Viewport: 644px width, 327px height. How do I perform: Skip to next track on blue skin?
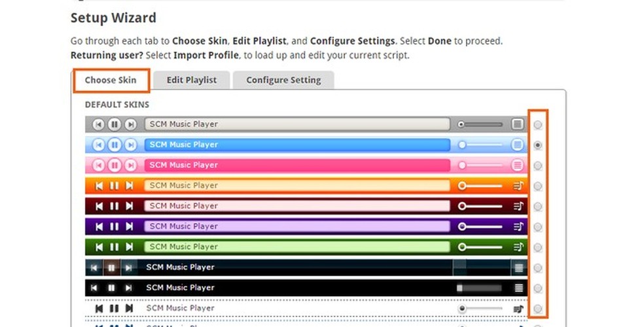[x=131, y=145]
